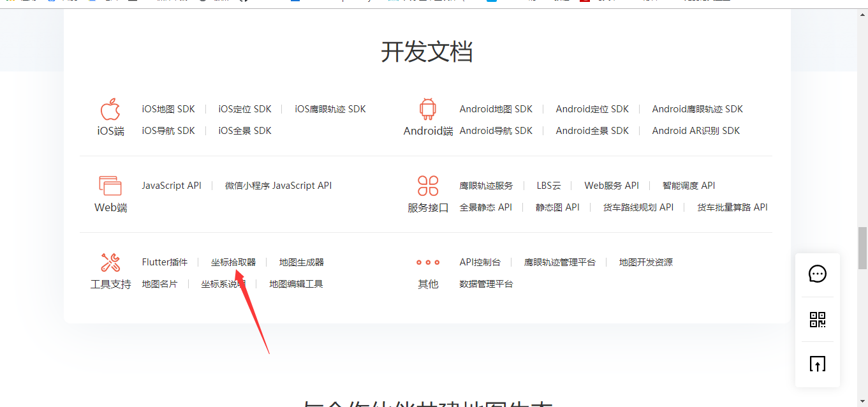Image resolution: width=868 pixels, height=407 pixels.
Task: Open 地图编辑工具 link
Action: coord(296,284)
